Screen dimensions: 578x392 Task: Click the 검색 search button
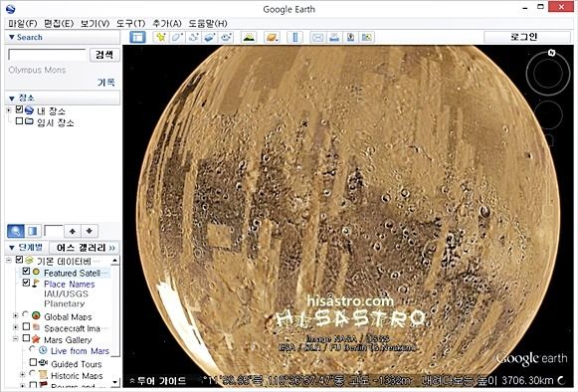click(x=104, y=55)
